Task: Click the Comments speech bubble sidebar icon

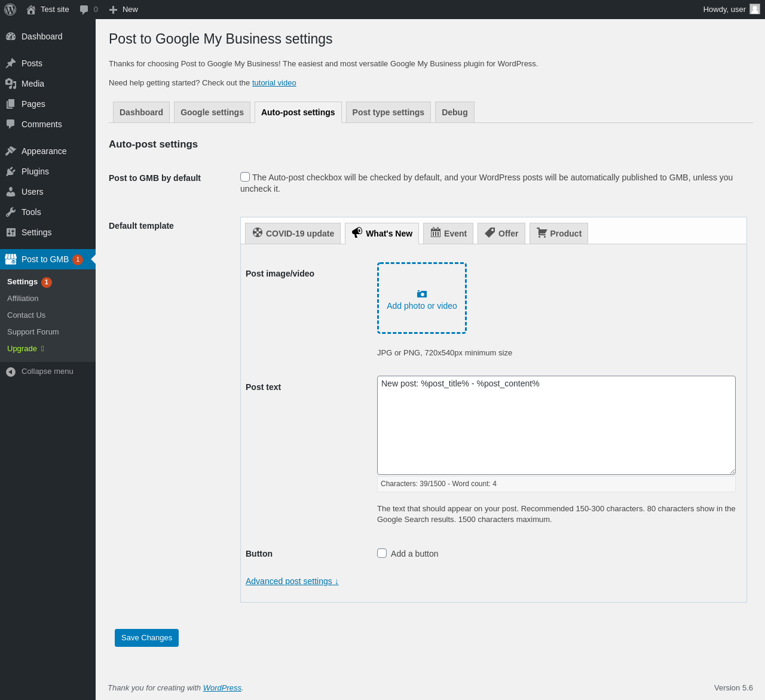Action: click(x=11, y=124)
